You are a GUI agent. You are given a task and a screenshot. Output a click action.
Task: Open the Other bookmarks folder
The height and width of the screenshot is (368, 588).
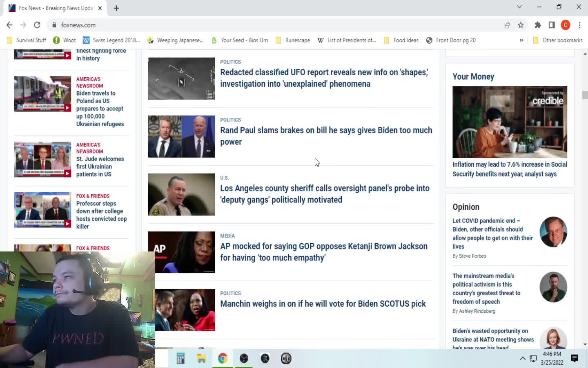pyautogui.click(x=558, y=40)
